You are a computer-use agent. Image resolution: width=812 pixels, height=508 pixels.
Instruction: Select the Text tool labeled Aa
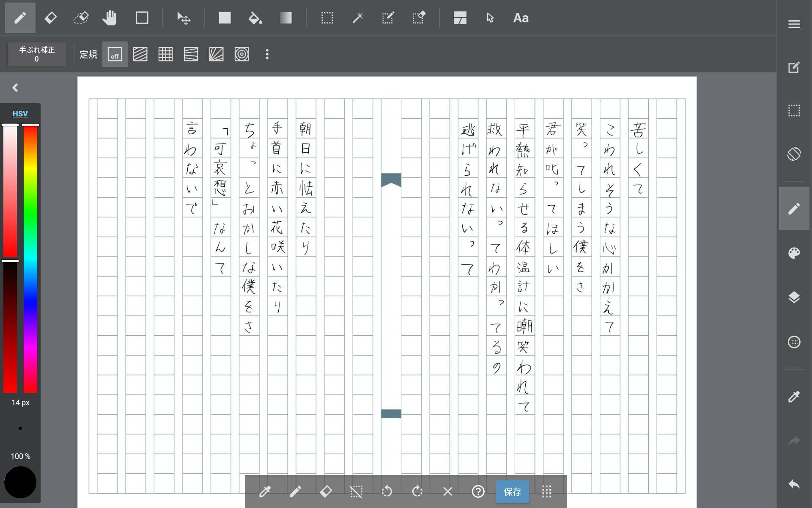tap(521, 18)
